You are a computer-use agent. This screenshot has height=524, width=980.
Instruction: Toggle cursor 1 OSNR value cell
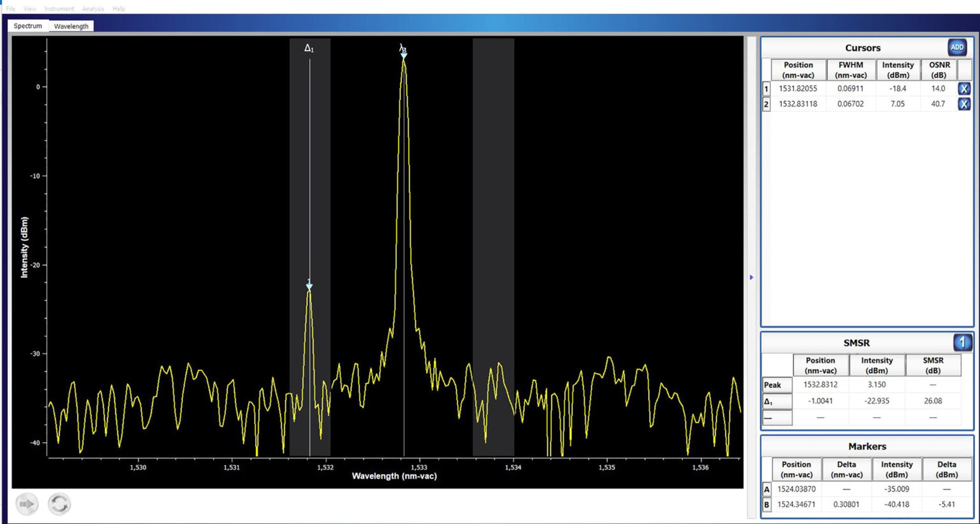(939, 88)
